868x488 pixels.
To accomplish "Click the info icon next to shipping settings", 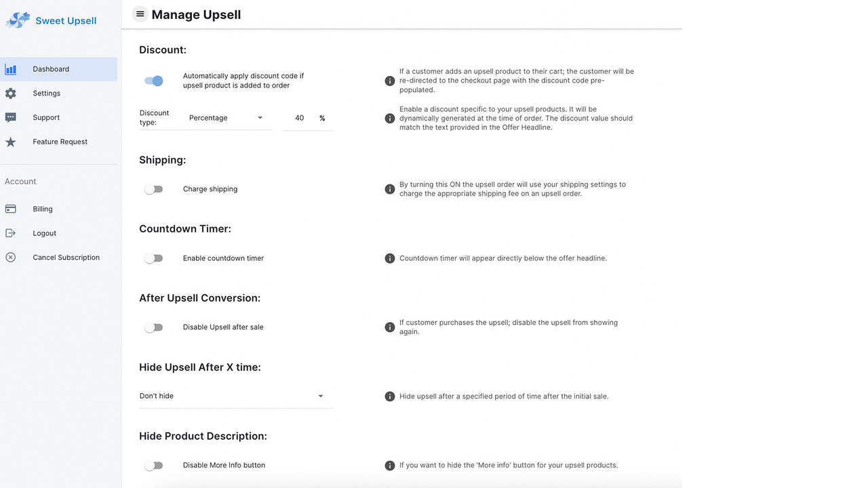I will click(x=390, y=188).
